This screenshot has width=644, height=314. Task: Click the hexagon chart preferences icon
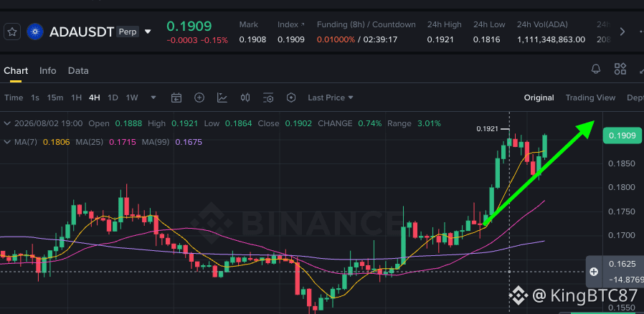(x=291, y=97)
